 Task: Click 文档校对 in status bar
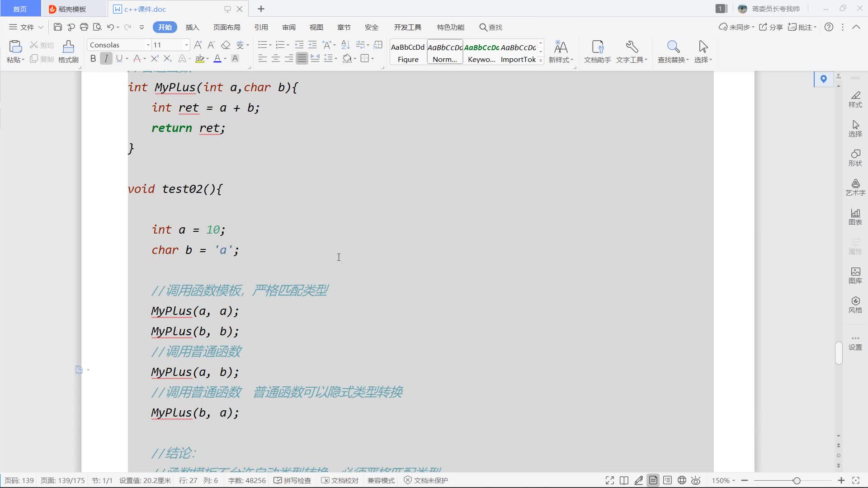[340, 480]
